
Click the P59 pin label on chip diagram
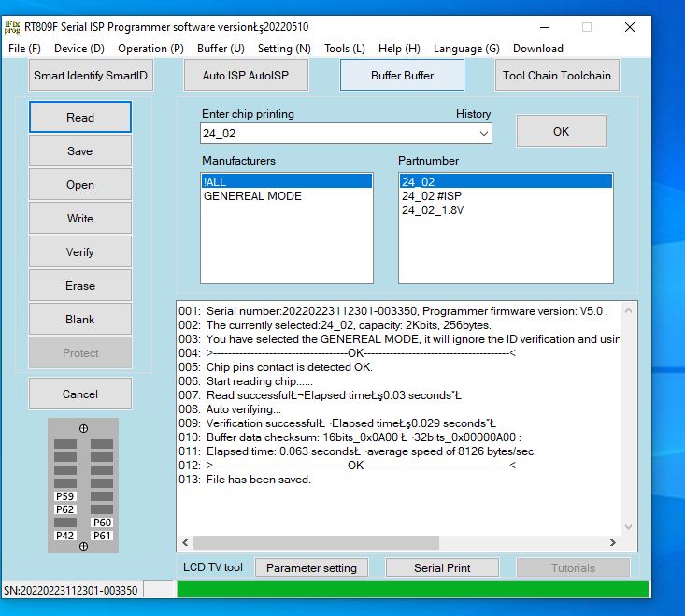pos(65,496)
